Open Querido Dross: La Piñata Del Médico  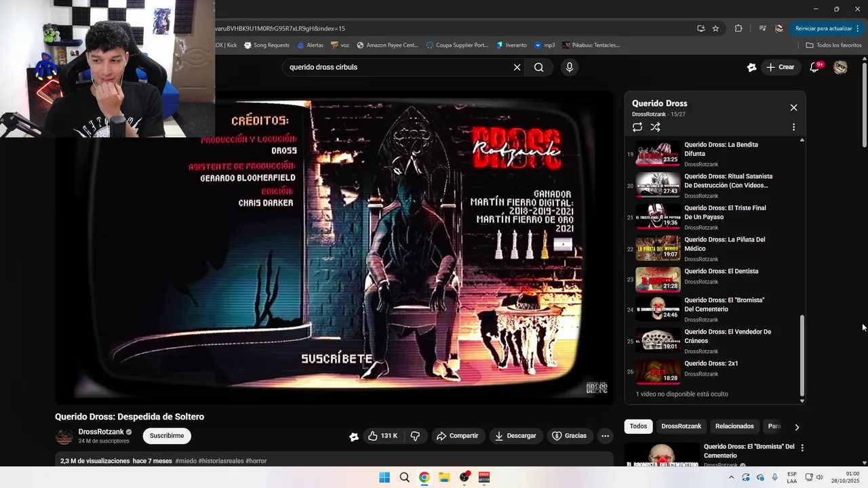pos(725,244)
